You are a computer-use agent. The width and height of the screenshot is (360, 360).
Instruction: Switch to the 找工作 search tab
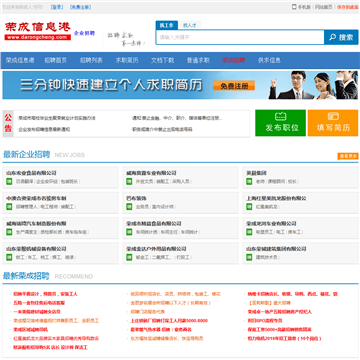pos(166,25)
